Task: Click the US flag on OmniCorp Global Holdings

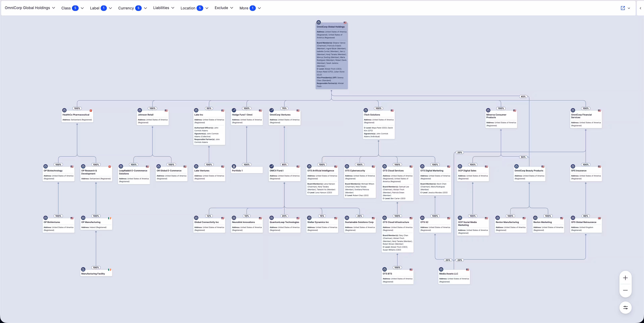Action: point(345,22)
